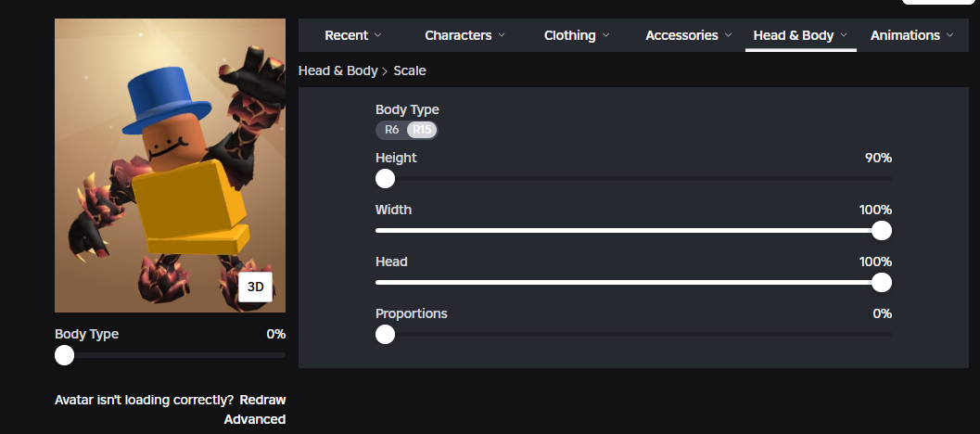Click the Body Type slider knob under avatar
The width and height of the screenshot is (980, 434).
pyautogui.click(x=64, y=354)
